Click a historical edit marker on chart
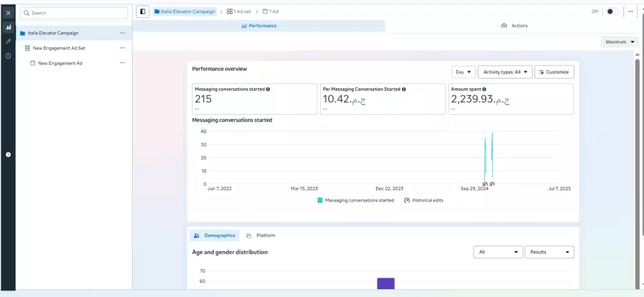The image size is (644, 297). (485, 184)
